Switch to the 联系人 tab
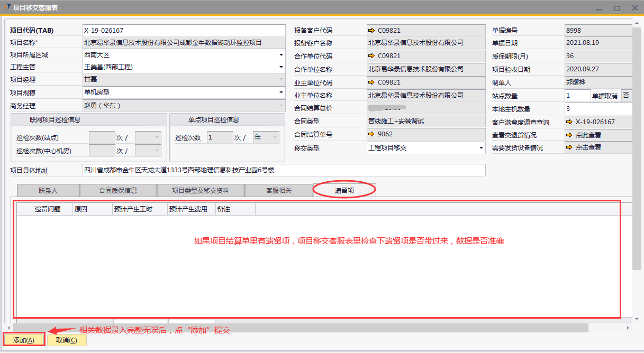 click(48, 190)
